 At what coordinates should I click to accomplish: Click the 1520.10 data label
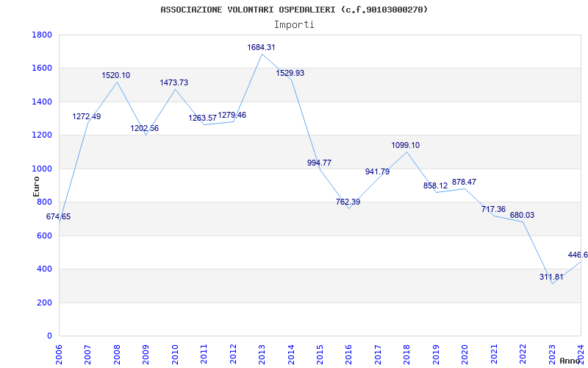[116, 76]
